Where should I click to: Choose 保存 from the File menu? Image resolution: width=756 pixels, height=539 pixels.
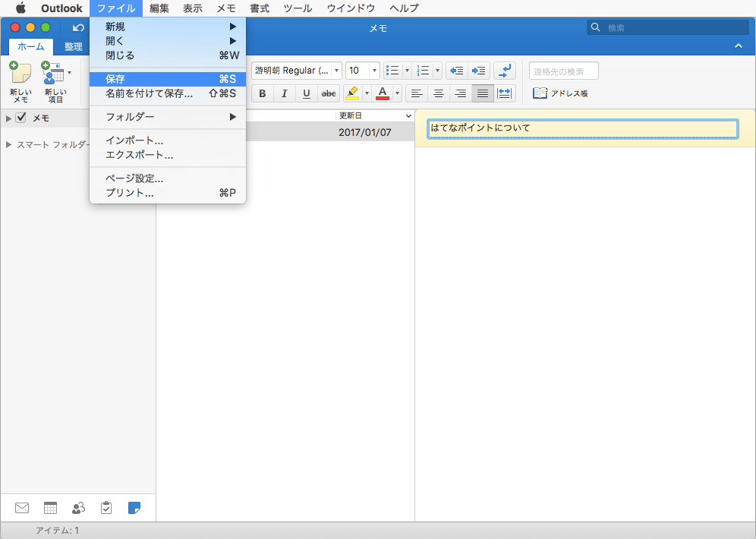click(168, 79)
